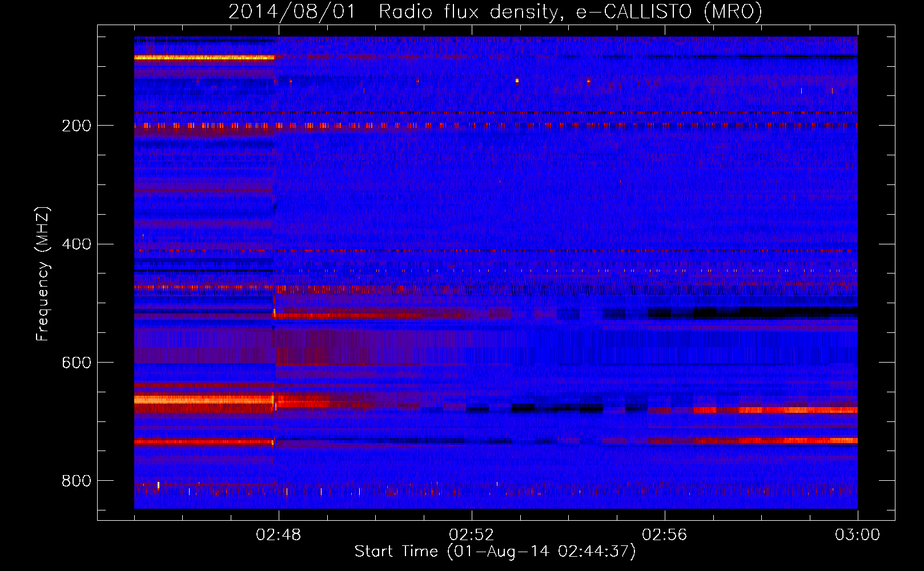Image resolution: width=924 pixels, height=571 pixels.
Task: Click the 600 frequency tick label
Action: [x=77, y=363]
